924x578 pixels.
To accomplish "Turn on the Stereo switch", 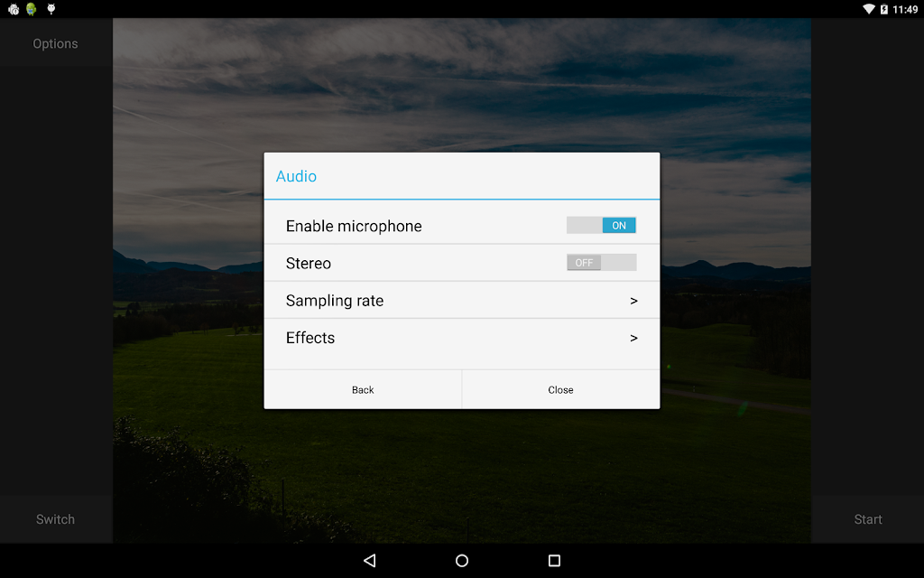I will pyautogui.click(x=601, y=263).
